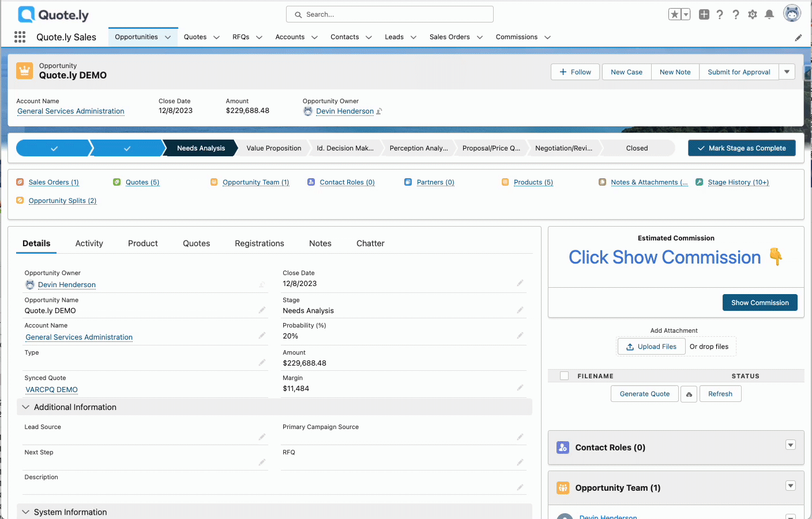Click change owner icon beside Devin Henderson header
Image resolution: width=812 pixels, height=519 pixels.
tap(379, 111)
